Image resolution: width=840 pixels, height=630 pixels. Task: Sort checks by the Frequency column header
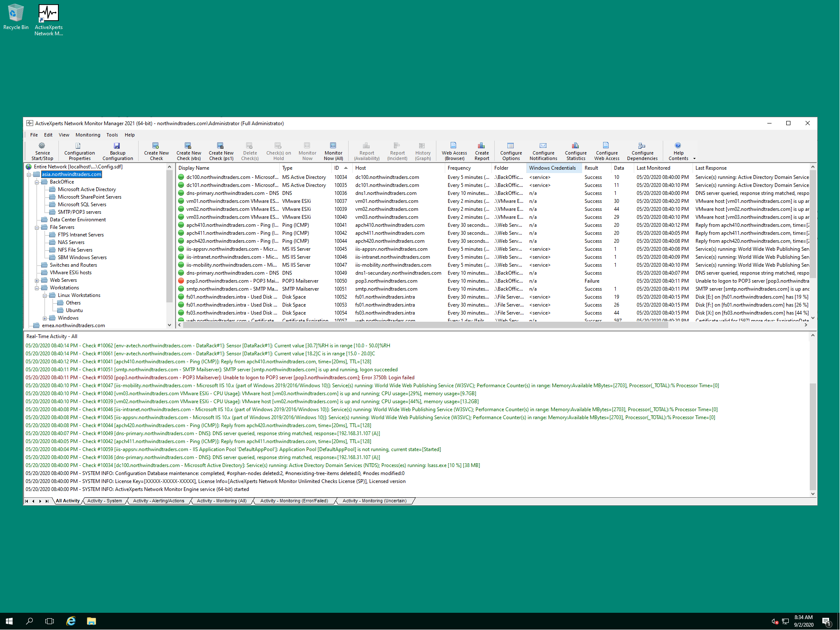tap(468, 168)
